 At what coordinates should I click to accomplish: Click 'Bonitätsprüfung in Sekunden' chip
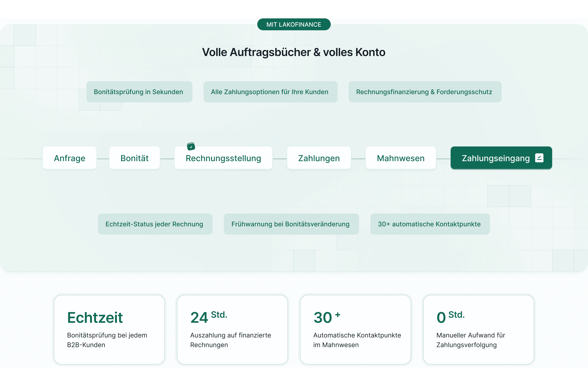click(x=139, y=92)
